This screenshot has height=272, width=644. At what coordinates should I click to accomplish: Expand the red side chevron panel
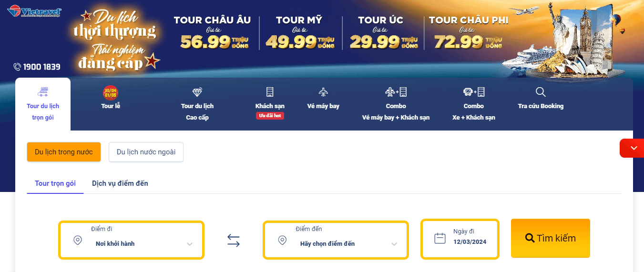633,148
